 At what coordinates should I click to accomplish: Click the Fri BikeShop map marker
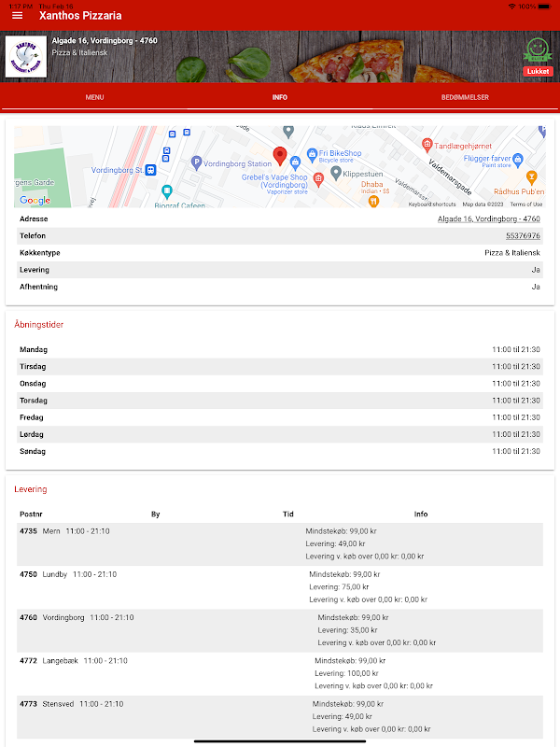click(312, 154)
